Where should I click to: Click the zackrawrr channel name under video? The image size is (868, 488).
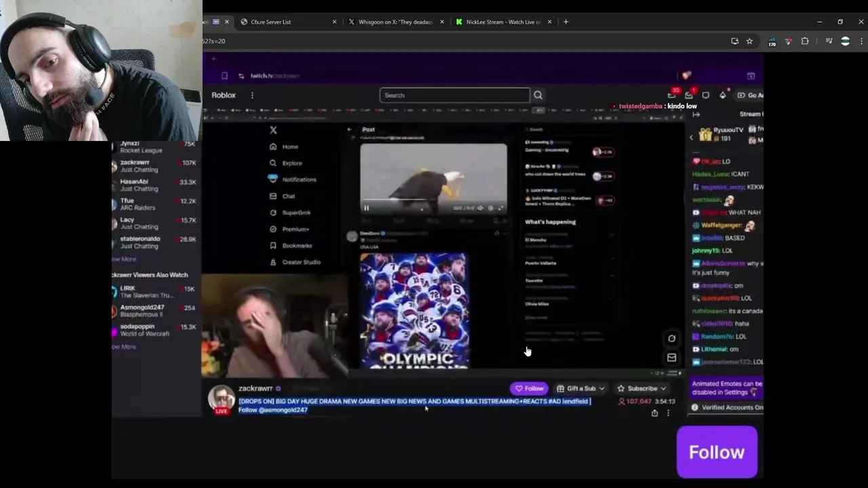tap(256, 388)
